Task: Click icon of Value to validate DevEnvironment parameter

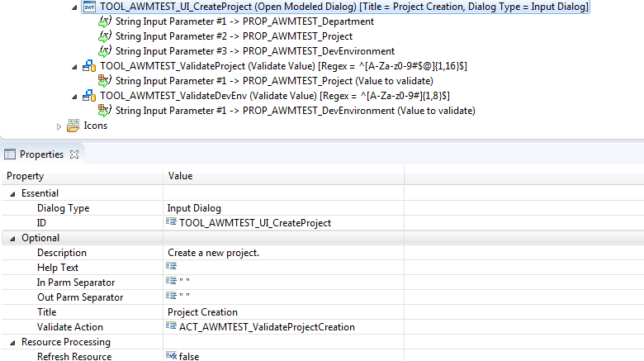Action: 105,111
